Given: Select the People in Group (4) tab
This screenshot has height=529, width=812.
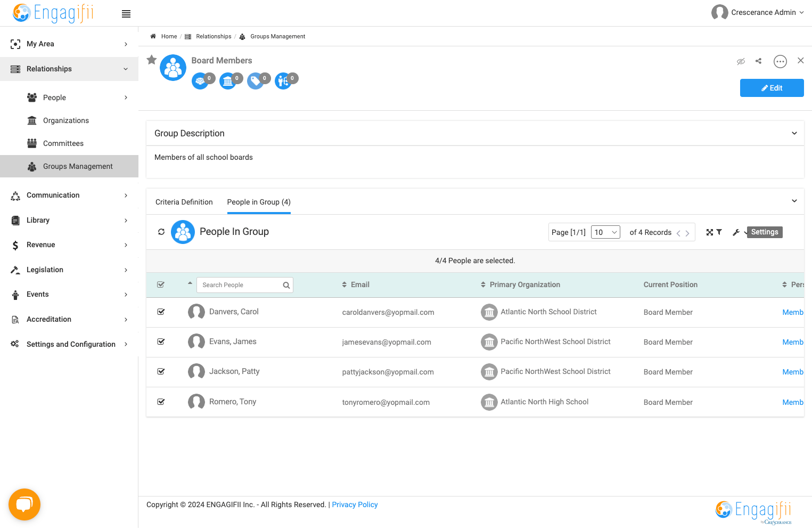Looking at the screenshot, I should pos(259,202).
